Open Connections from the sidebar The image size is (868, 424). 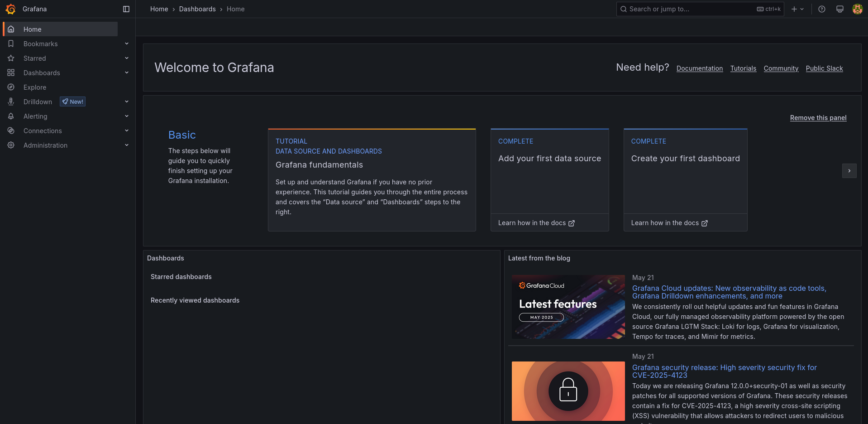pos(43,130)
